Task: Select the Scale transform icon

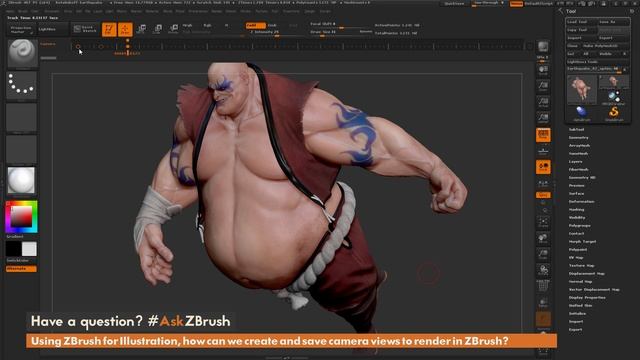Action: pyautogui.click(x=158, y=29)
